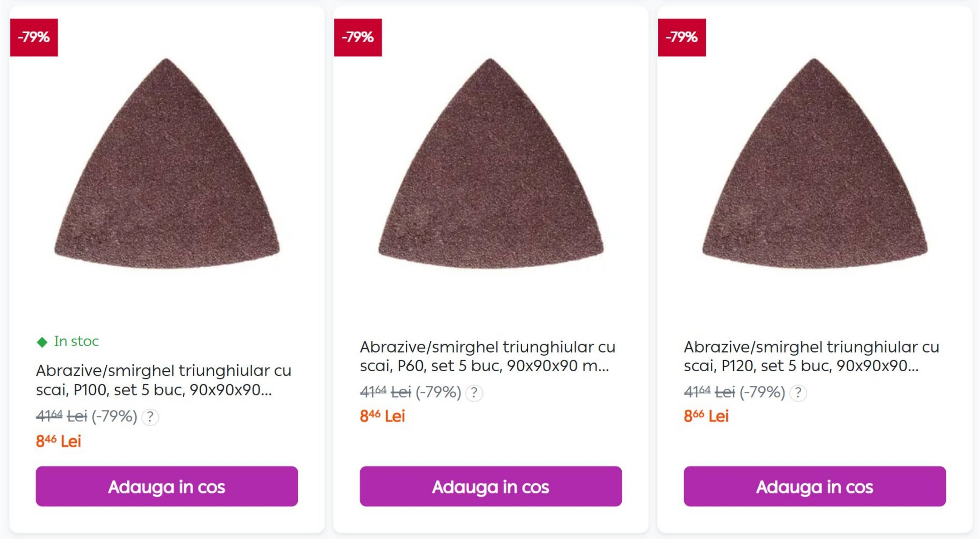This screenshot has height=539, width=980.
Task: Click the help icon beside P60 old price
Action: (474, 393)
